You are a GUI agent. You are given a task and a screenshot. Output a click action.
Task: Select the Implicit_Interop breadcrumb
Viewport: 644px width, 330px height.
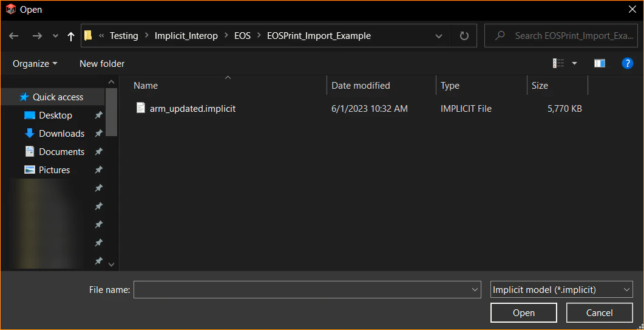coord(186,36)
